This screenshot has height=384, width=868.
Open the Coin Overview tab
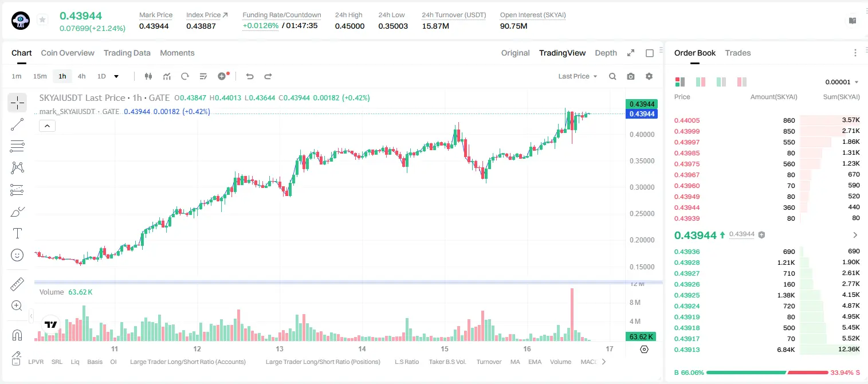[x=68, y=53]
